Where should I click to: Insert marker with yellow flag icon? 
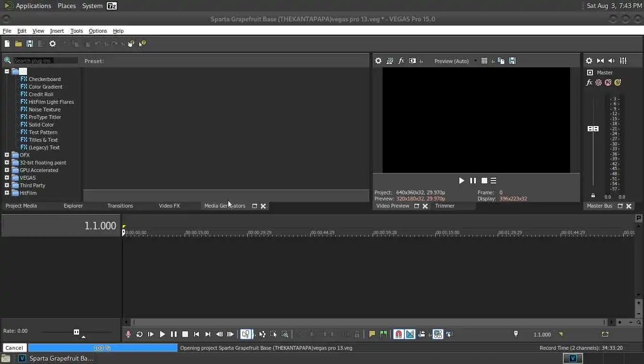coord(372,334)
